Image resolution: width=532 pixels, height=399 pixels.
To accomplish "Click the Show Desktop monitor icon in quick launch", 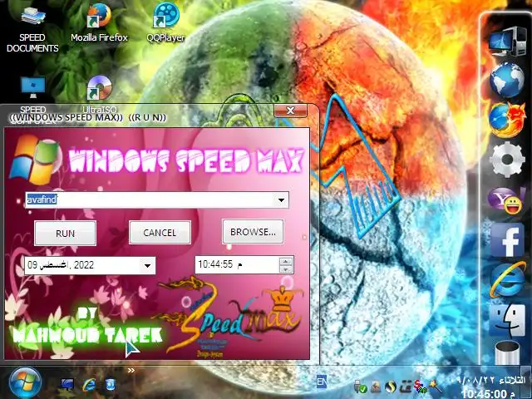I will [67, 384].
